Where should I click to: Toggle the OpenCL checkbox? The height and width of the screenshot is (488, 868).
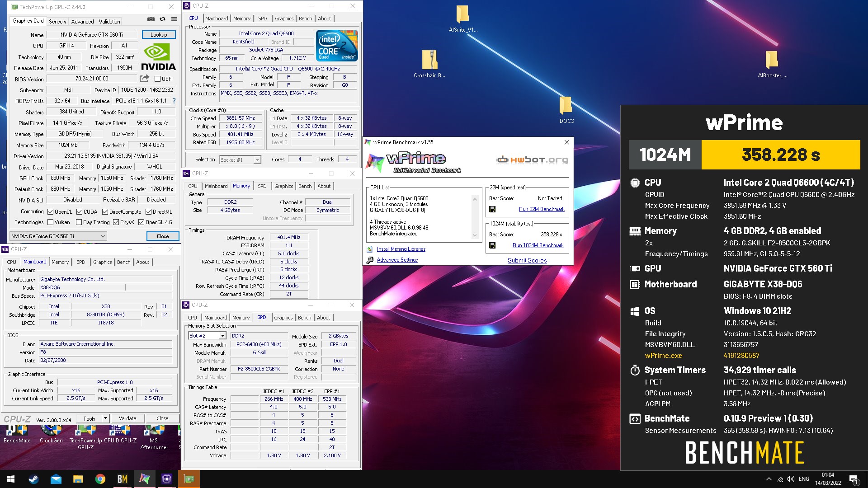51,211
